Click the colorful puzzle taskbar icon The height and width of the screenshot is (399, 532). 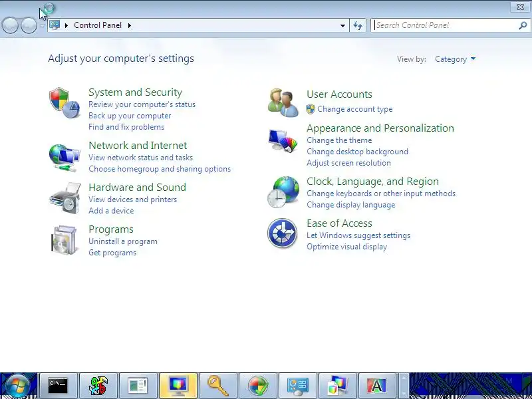tap(98, 386)
